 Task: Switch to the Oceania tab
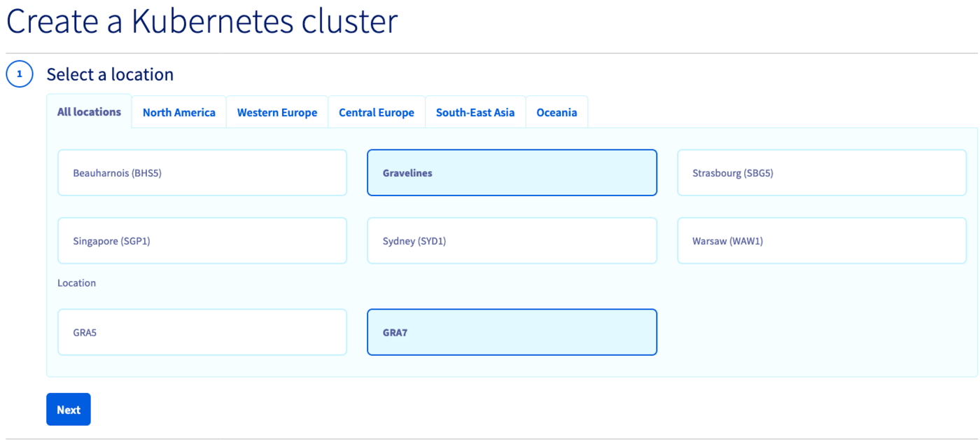556,113
